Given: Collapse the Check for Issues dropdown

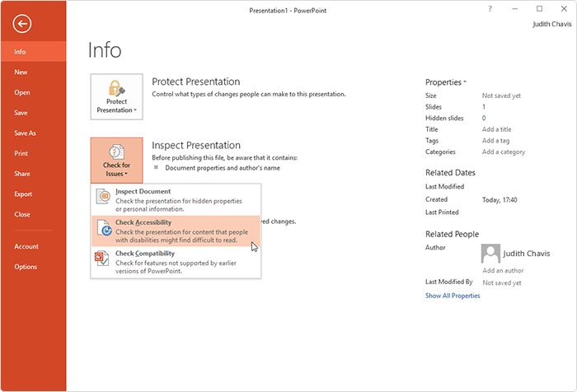Looking at the screenshot, I should click(117, 161).
